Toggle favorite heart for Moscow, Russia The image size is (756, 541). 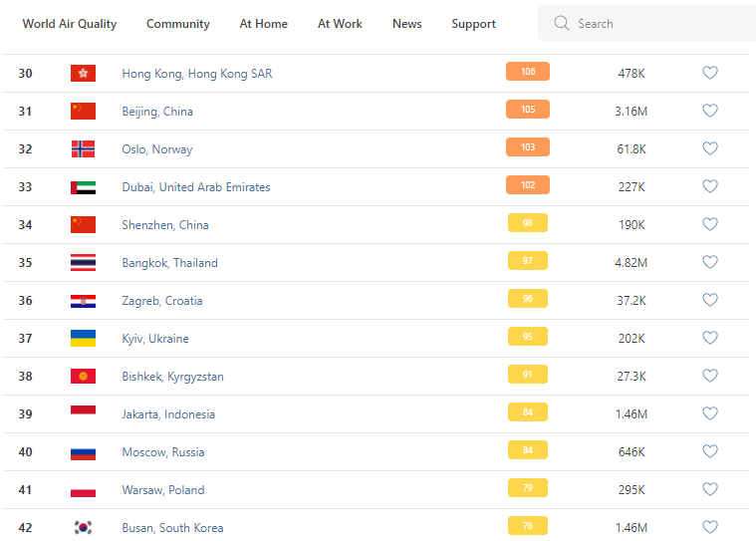pos(710,451)
